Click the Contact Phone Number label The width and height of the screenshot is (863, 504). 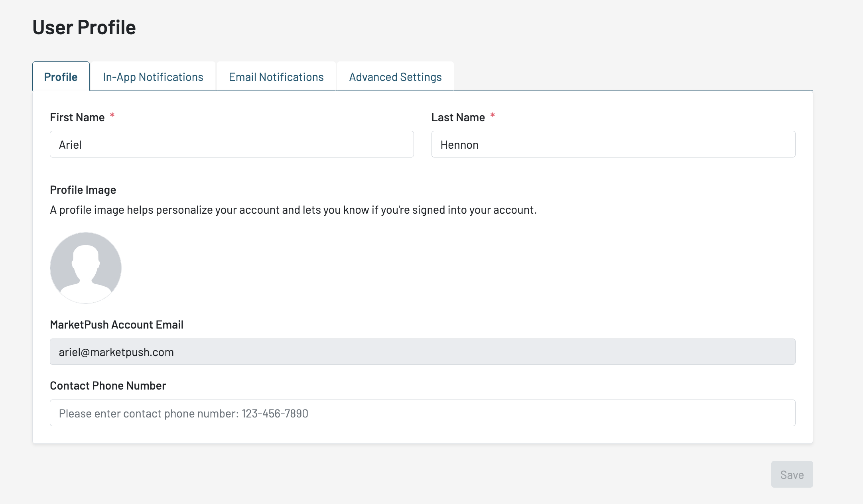(108, 386)
